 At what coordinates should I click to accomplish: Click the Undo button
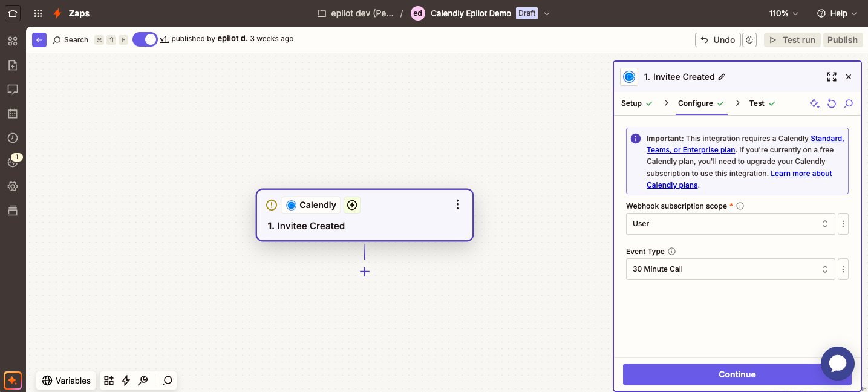pyautogui.click(x=717, y=40)
